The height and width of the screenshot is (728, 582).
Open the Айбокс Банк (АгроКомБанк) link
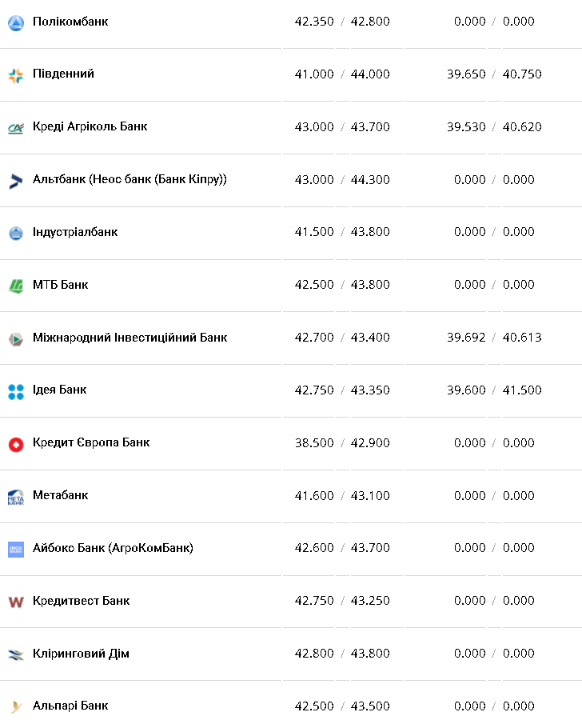click(113, 548)
